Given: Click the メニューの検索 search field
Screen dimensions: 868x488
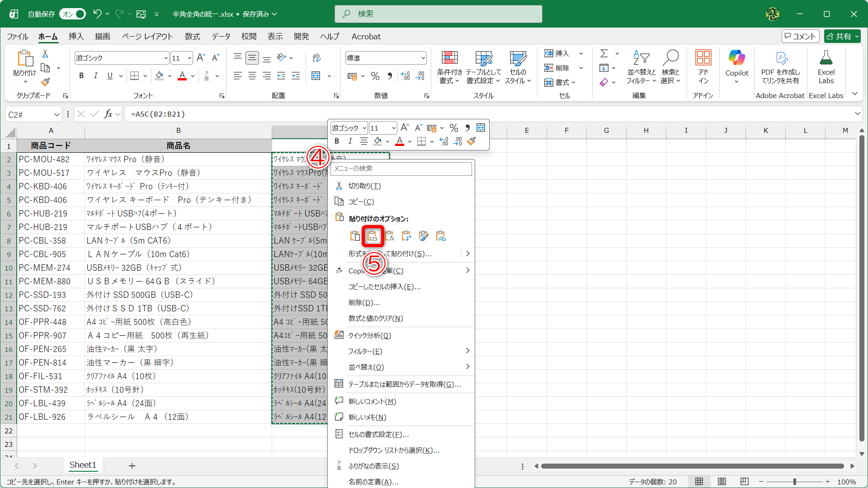Looking at the screenshot, I should 401,169.
